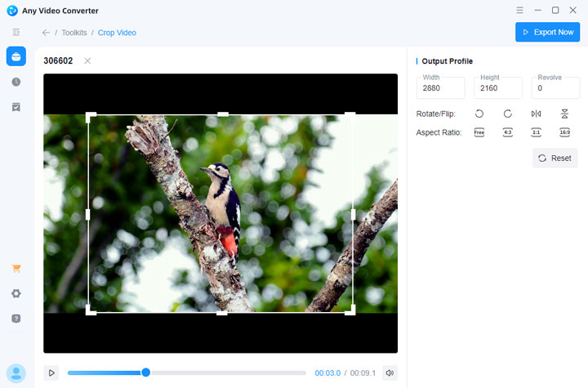Flip video horizontally
Screen dimensions: 588x388
tap(537, 114)
